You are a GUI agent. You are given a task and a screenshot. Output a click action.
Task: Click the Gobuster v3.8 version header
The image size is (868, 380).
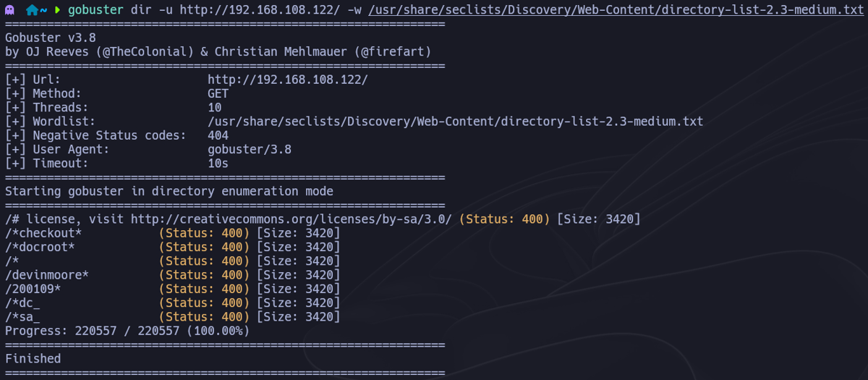51,38
